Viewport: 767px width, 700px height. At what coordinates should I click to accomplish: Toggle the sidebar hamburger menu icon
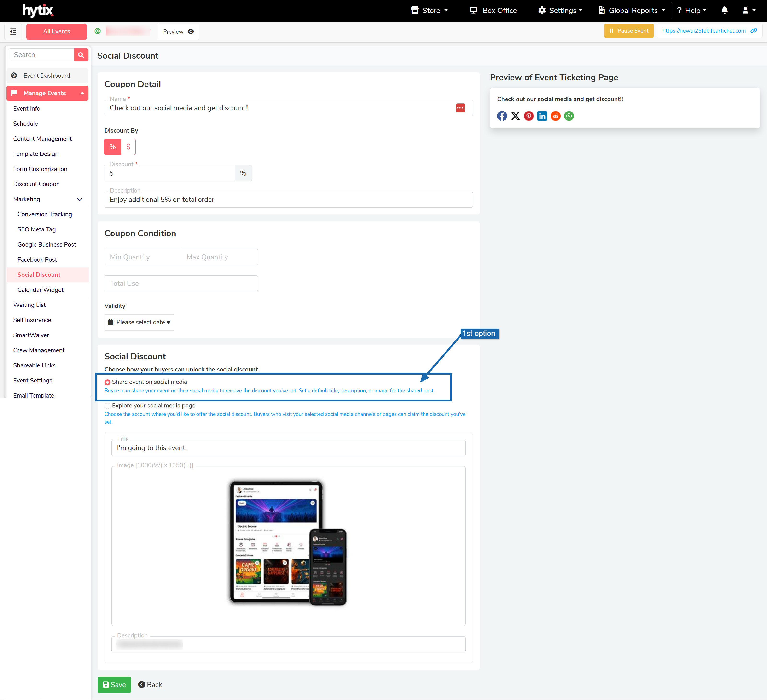tap(13, 31)
